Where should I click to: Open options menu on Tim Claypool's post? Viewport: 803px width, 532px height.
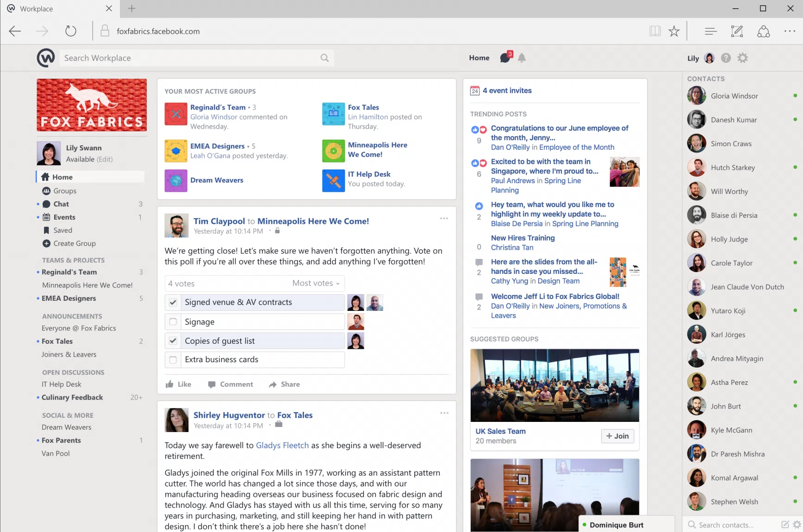coord(444,218)
